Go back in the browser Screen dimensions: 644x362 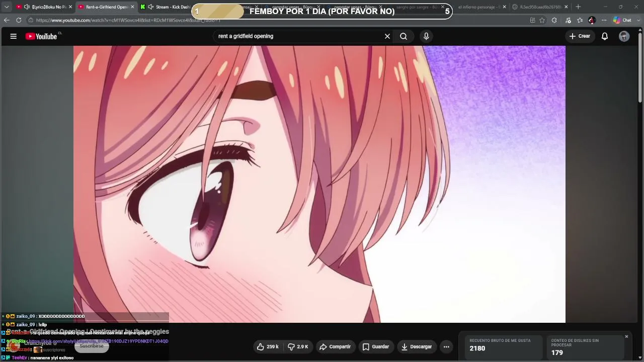pos(7,20)
